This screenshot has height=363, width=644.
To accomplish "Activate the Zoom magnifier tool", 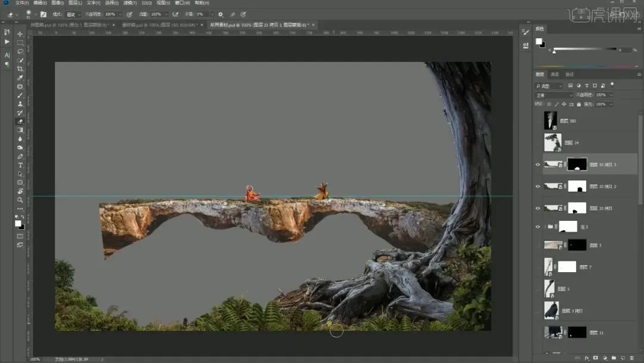I will click(x=20, y=200).
